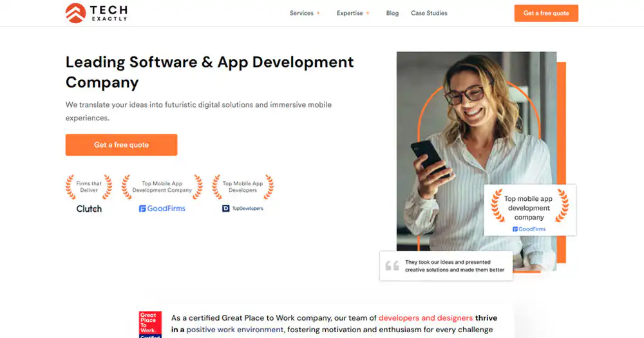Open Case Studies page
The height and width of the screenshot is (338, 644).
coord(429,13)
